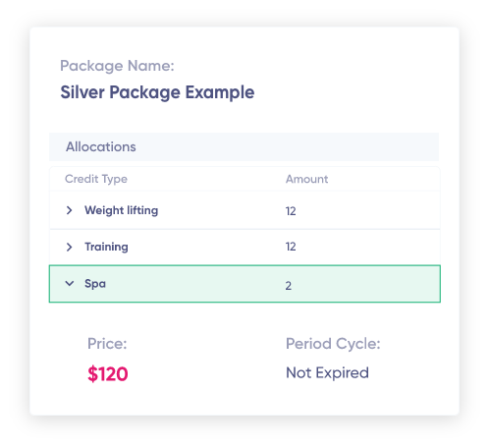This screenshot has height=448, width=489.
Task: Click the $120 price value
Action: 108,374
